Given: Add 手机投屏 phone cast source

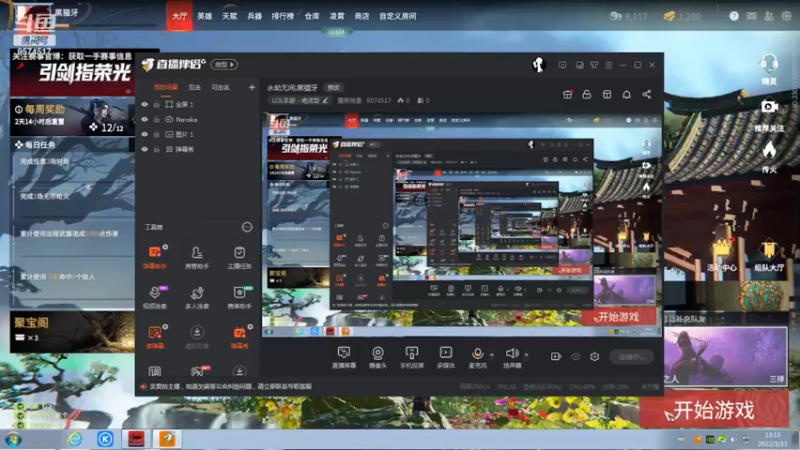Looking at the screenshot, I should pos(412,357).
